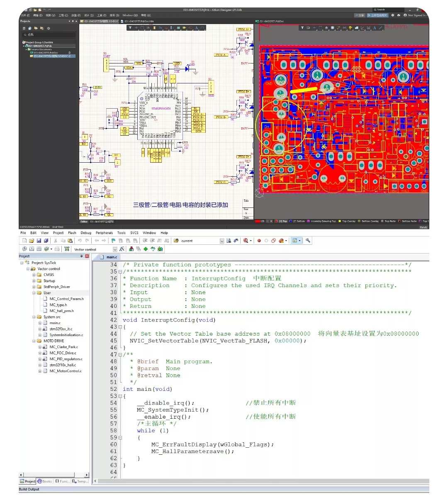Toggle the Top layer color box
The width and height of the screenshot is (448, 495).
277,221
